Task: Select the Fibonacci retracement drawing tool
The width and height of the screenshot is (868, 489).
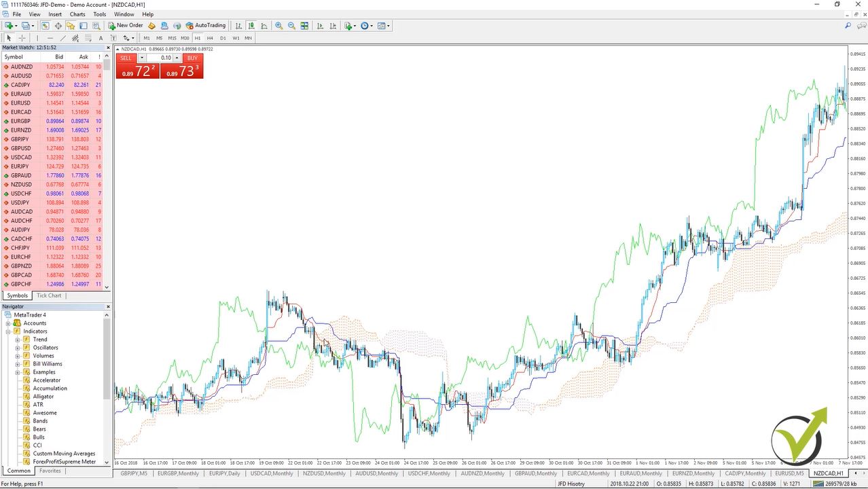Action: point(77,37)
